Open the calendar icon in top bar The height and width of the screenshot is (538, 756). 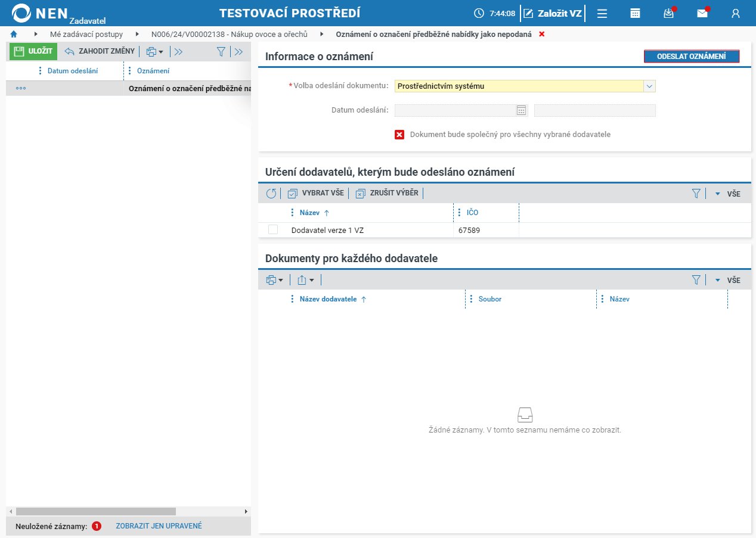point(635,13)
